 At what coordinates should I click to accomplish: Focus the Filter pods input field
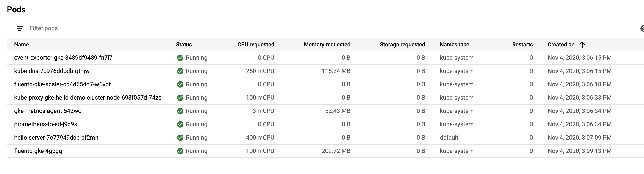click(325, 28)
